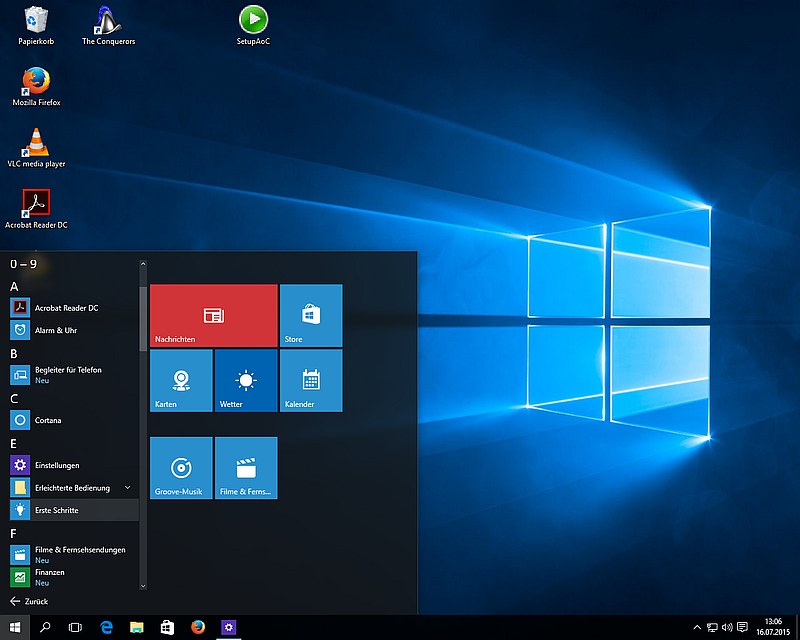Open the Filme & Fernsehen tile

(246, 468)
